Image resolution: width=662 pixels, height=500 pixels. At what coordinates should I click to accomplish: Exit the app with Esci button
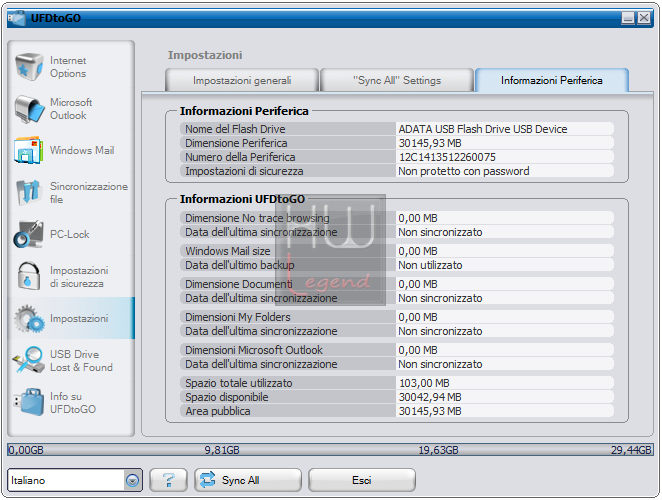point(362,480)
